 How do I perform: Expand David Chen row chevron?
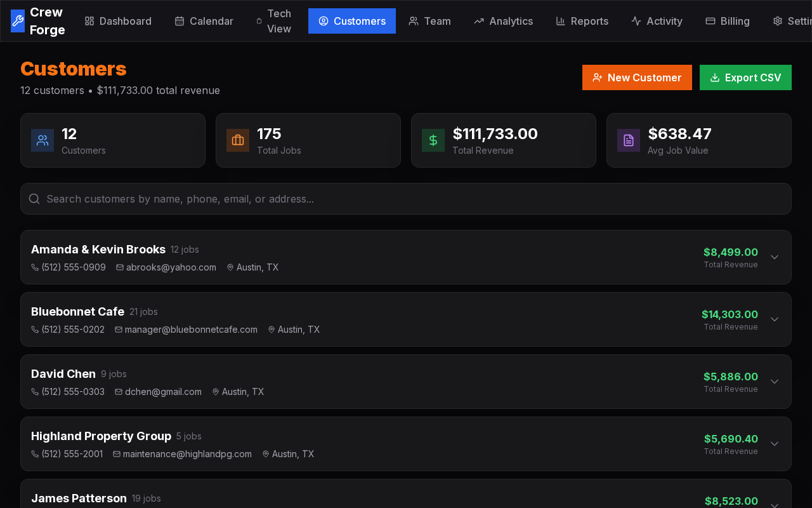pos(775,382)
